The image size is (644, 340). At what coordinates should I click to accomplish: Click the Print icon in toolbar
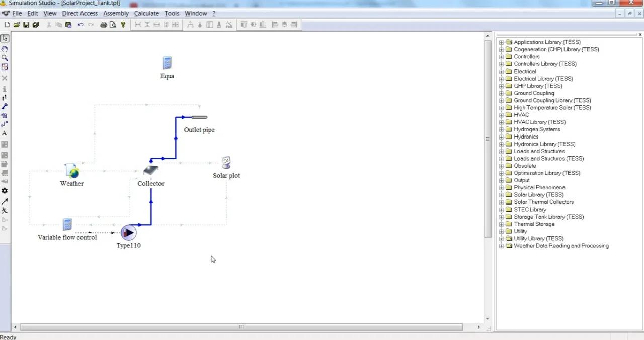tap(104, 24)
